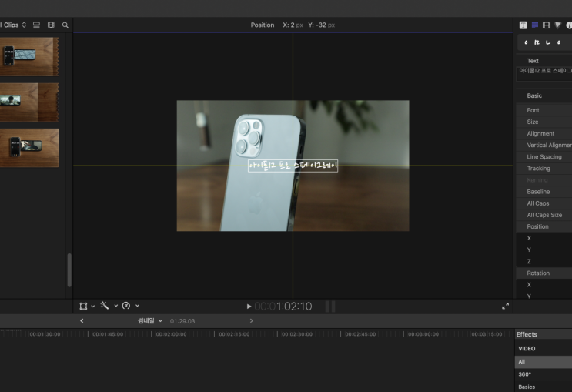Go forward in timeline history arrow
This screenshot has height=392, width=572.
coord(251,321)
